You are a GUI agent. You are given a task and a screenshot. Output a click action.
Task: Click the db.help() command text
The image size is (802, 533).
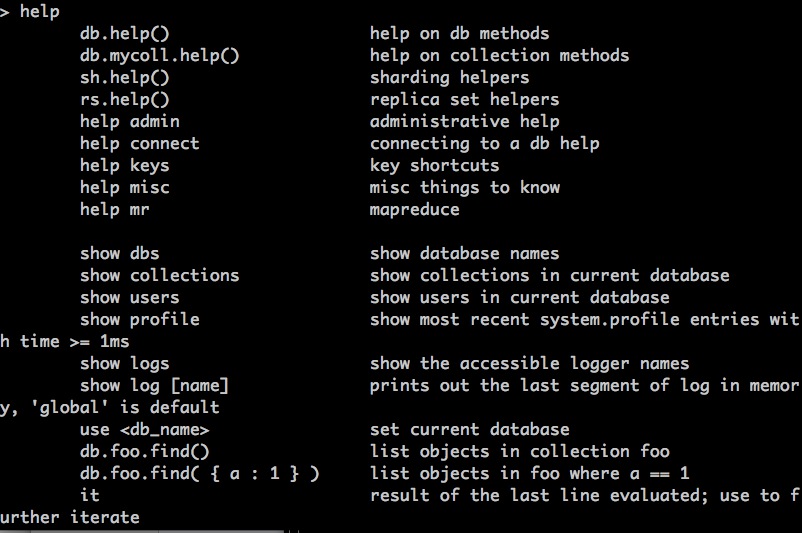pos(124,33)
